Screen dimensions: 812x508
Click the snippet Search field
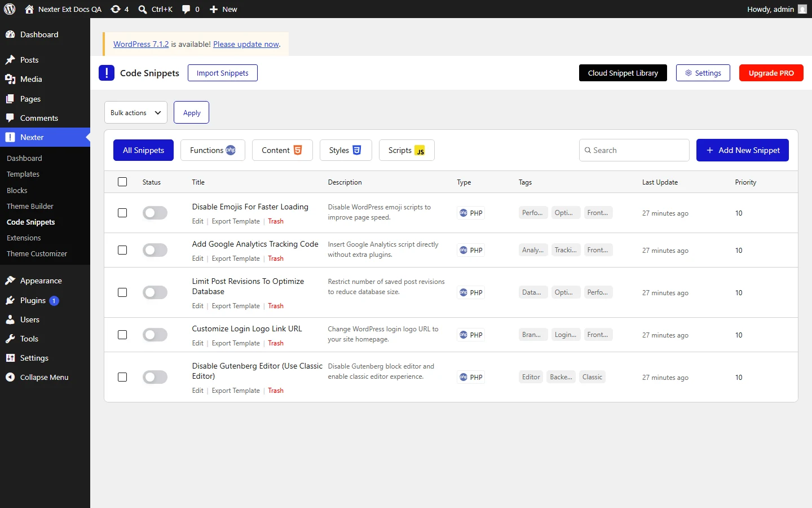click(x=634, y=150)
